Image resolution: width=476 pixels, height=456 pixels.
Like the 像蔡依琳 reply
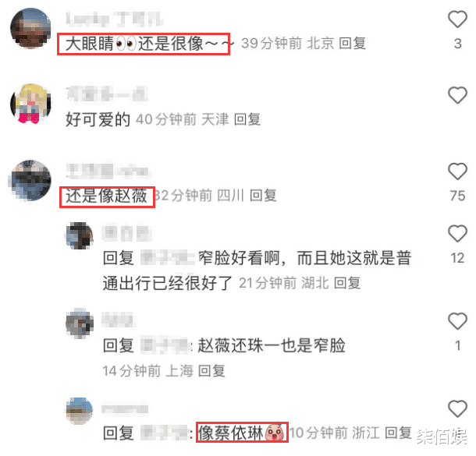(457, 408)
